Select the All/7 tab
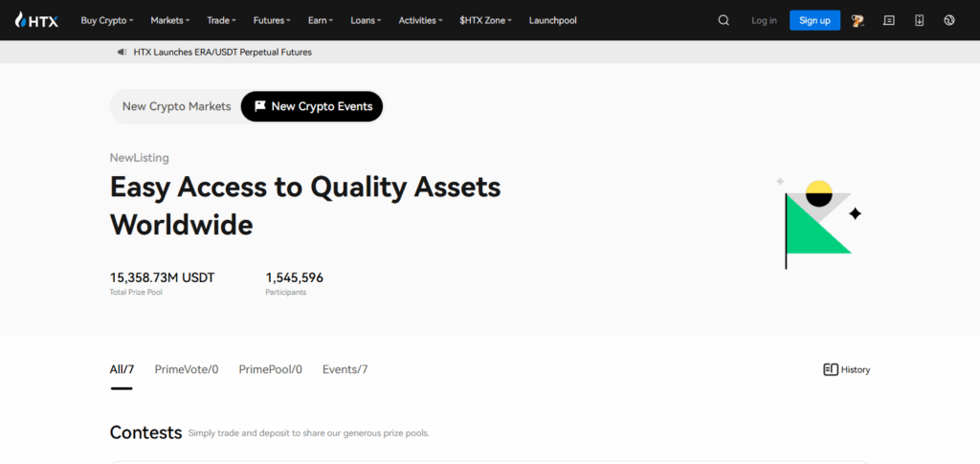The height and width of the screenshot is (464, 980). [x=122, y=369]
